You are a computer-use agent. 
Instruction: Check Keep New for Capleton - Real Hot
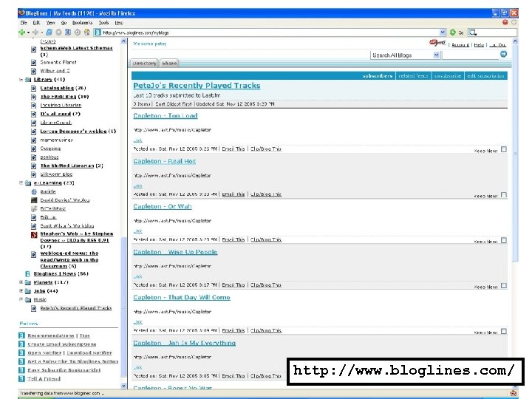click(504, 195)
